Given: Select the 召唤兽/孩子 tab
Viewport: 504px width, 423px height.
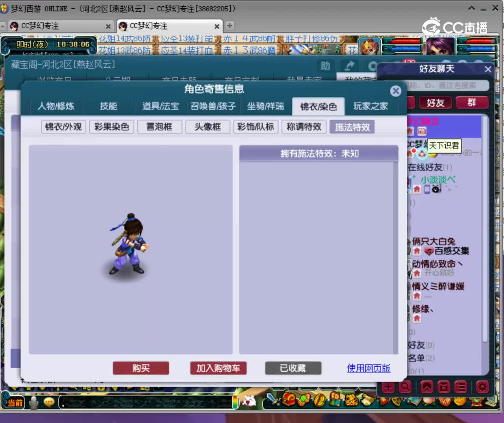Looking at the screenshot, I should pos(213,106).
